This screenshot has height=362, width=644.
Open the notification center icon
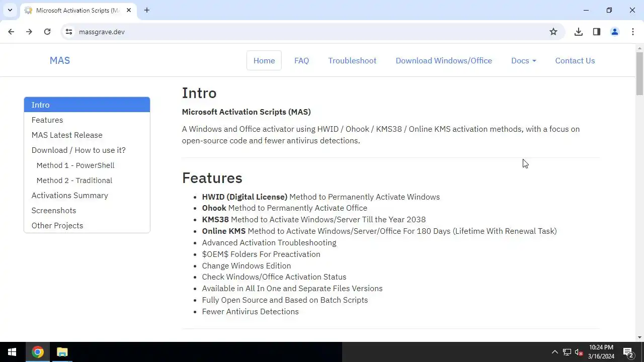628,352
